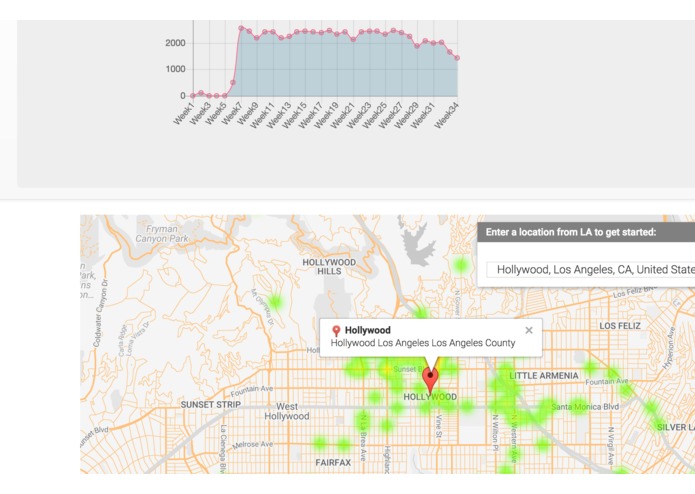This screenshot has width=695, height=494.
Task: Click the red Hollywood map pin
Action: [x=430, y=381]
